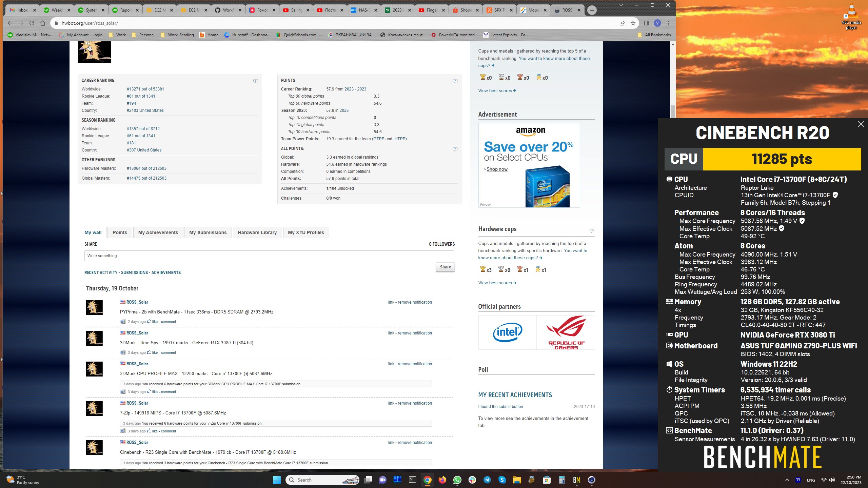The image size is (868, 488).
Task: Open the Hardware cups help bubble icon
Action: click(x=592, y=231)
